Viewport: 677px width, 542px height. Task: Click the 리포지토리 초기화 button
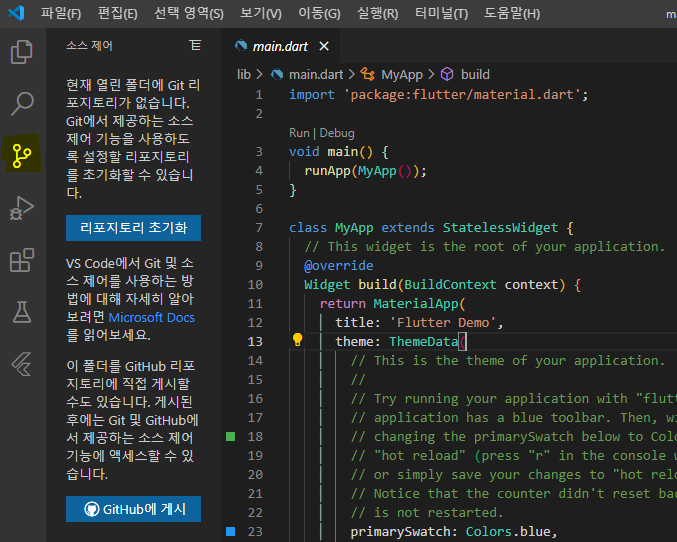coord(133,228)
